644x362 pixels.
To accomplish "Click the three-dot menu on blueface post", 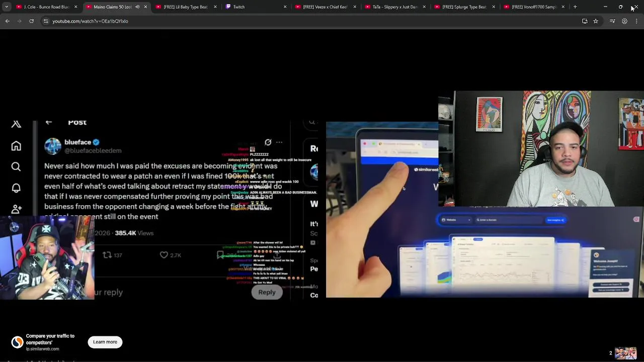I will (x=279, y=142).
